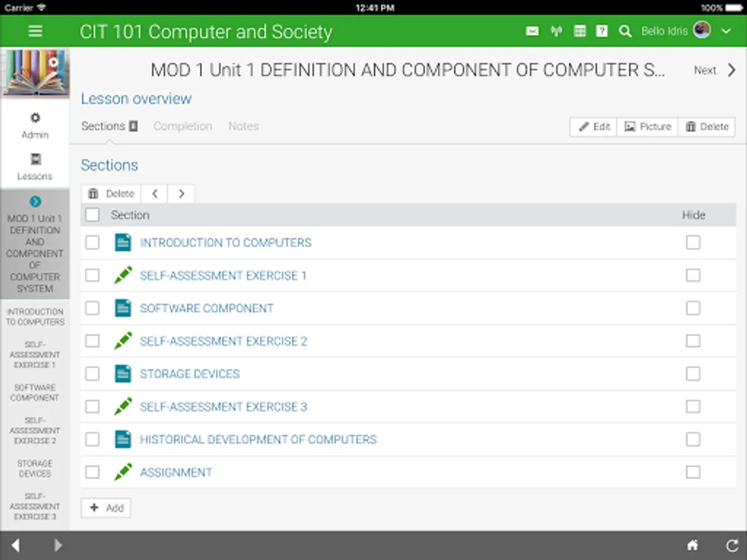Toggle Hide checkbox for STORAGE DEVICES
747x560 pixels.
point(693,374)
